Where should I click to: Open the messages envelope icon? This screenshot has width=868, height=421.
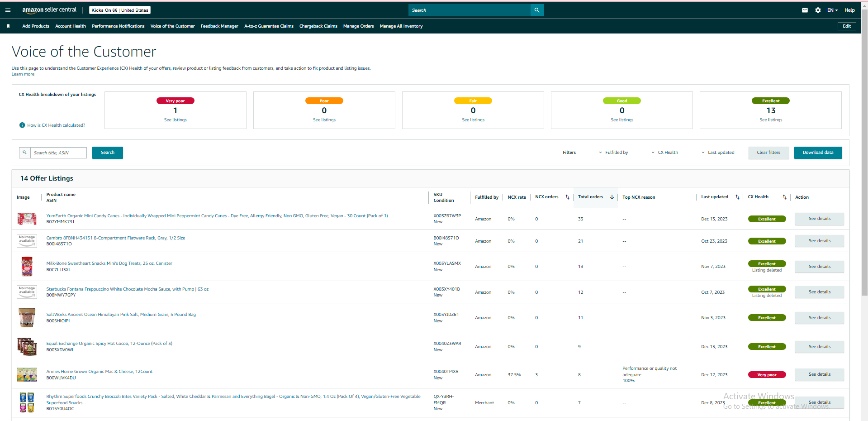(x=805, y=10)
